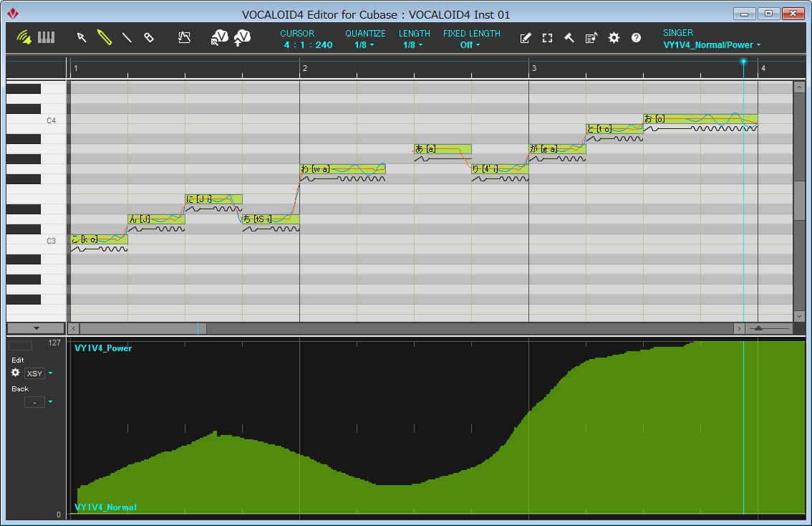Click the VY1V4_Normal label

point(106,507)
